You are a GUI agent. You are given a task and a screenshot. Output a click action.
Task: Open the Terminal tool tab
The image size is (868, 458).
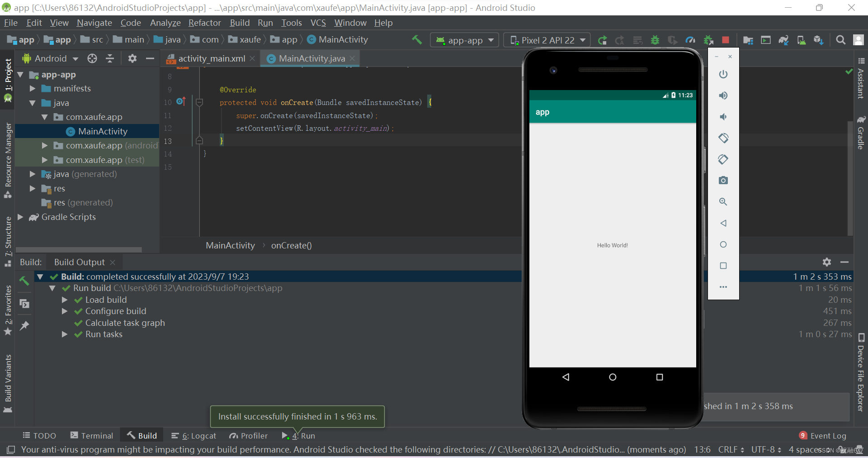point(92,436)
